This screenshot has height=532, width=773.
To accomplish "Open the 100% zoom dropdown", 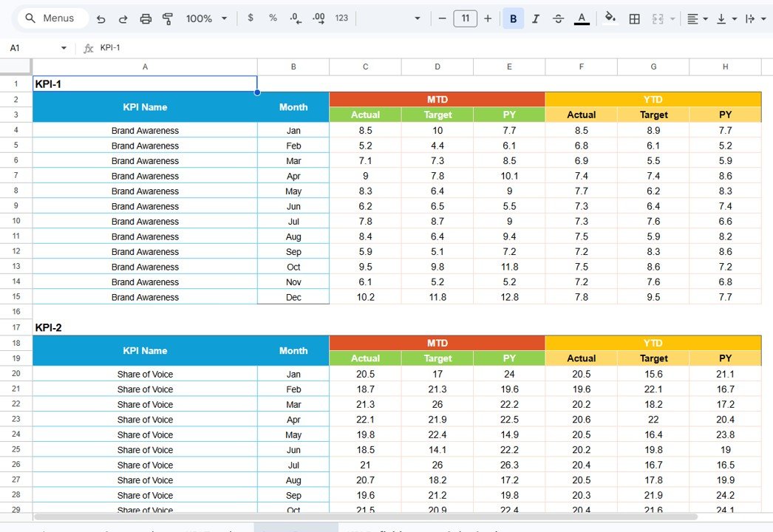I will [207, 18].
